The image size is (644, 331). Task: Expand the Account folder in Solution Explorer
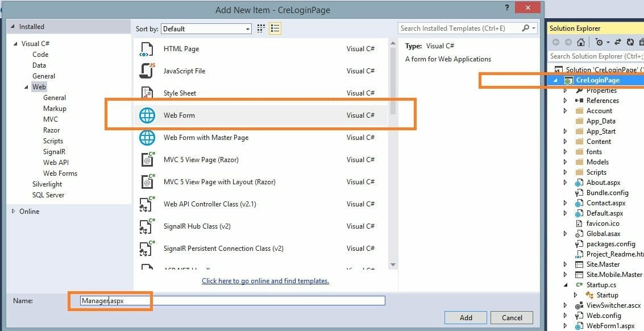point(565,111)
